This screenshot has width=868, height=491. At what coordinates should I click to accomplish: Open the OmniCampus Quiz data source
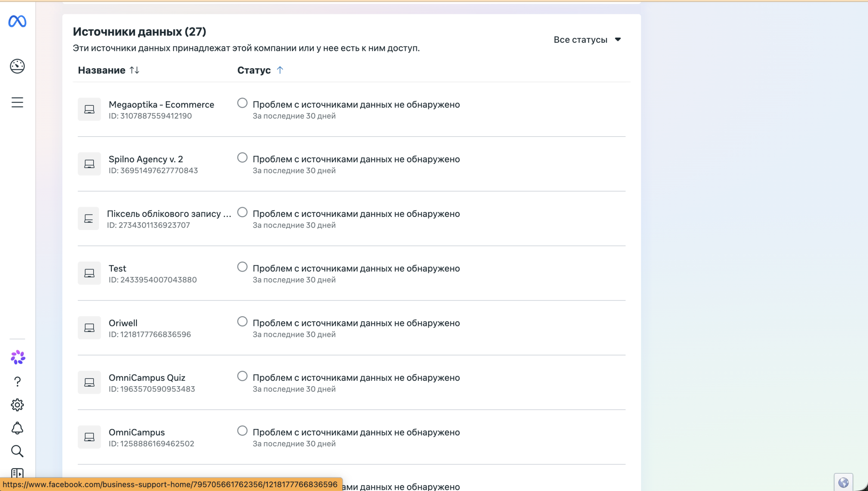pyautogui.click(x=147, y=377)
